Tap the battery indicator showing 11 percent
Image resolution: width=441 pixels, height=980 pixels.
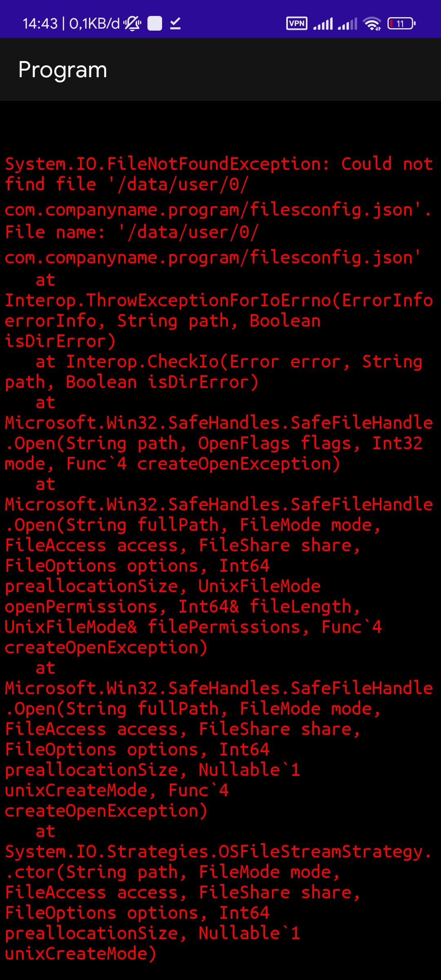(401, 23)
